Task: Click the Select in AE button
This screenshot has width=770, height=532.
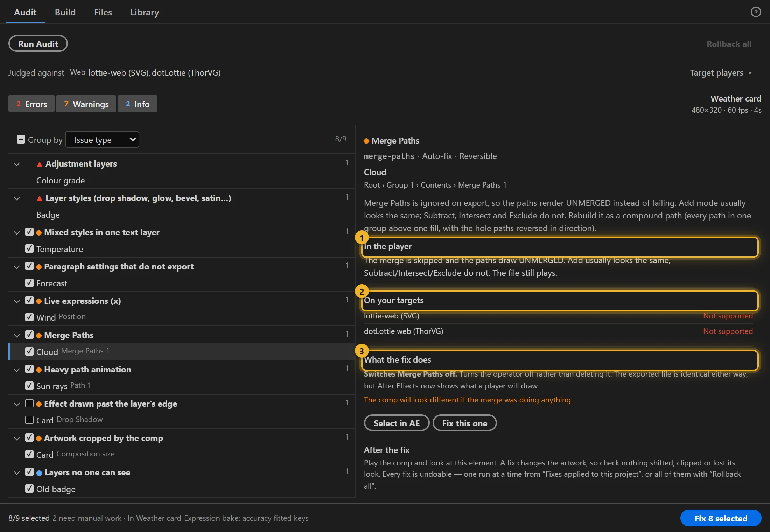Action: coord(397,423)
